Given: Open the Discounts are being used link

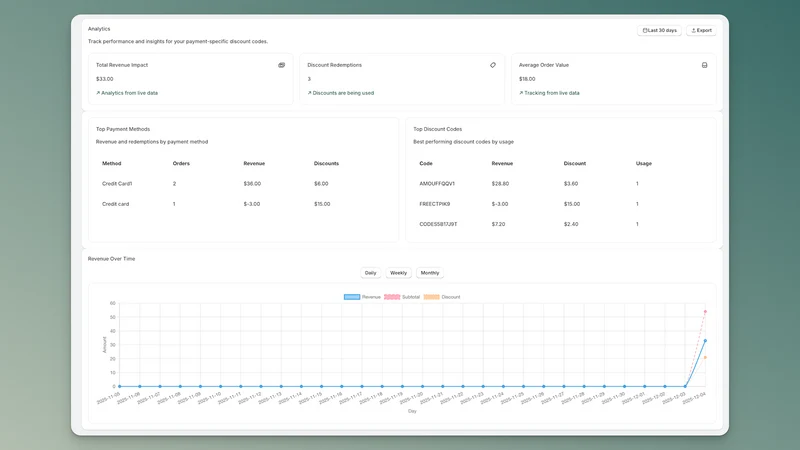Looking at the screenshot, I should [x=340, y=93].
